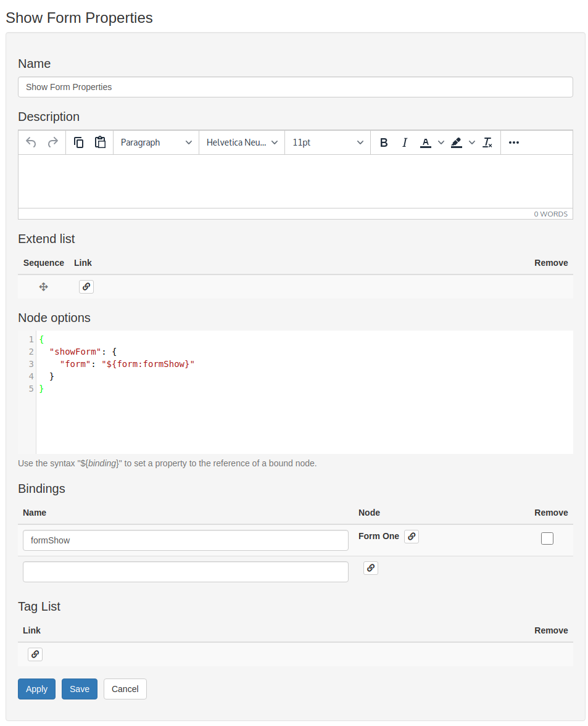The height and width of the screenshot is (726, 588).
Task: Check the Remove checkbox for formShow binding
Action: 547,538
